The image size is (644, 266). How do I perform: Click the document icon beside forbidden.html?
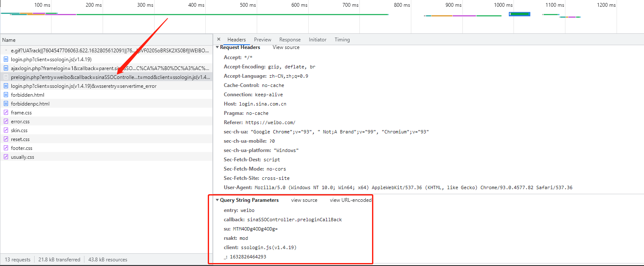tap(6, 95)
